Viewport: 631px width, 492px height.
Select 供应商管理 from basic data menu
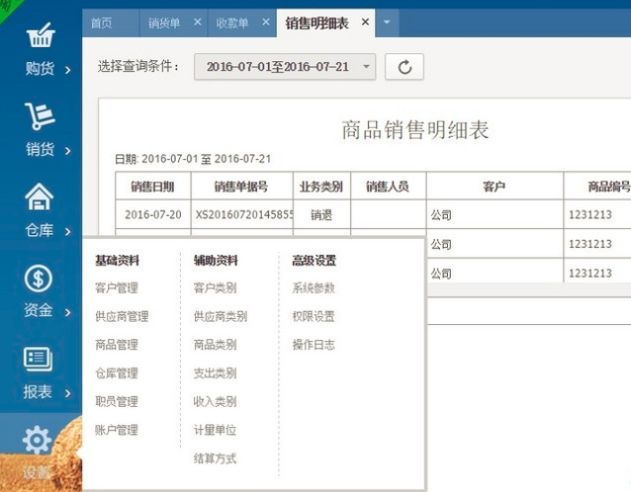(121, 316)
